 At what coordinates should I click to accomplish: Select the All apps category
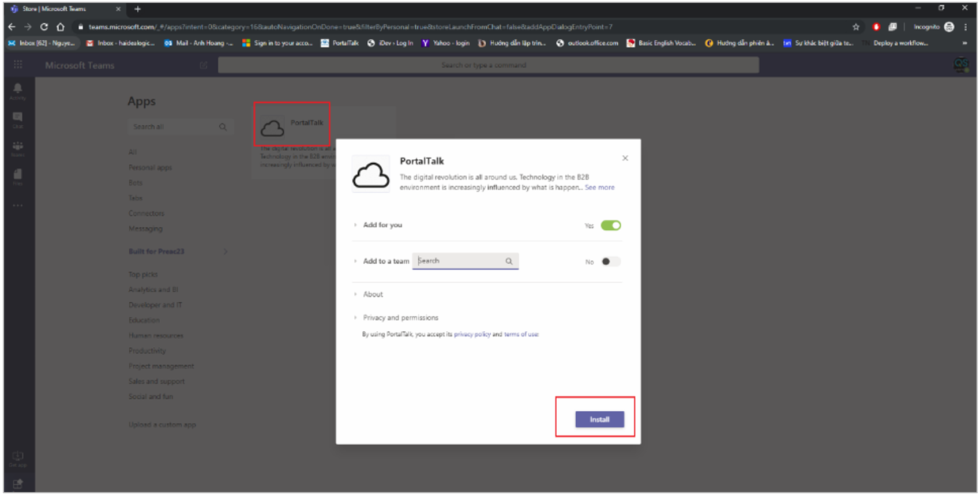coord(133,152)
